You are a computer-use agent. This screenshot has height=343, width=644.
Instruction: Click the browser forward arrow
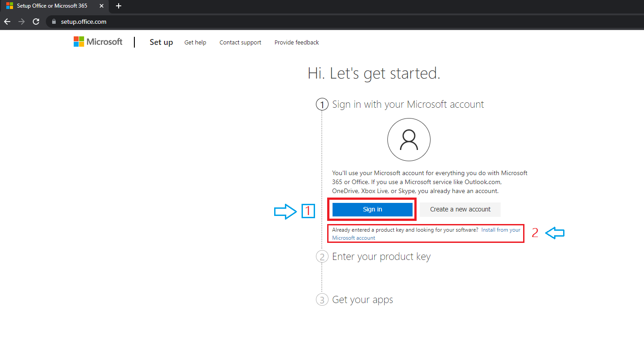point(22,22)
